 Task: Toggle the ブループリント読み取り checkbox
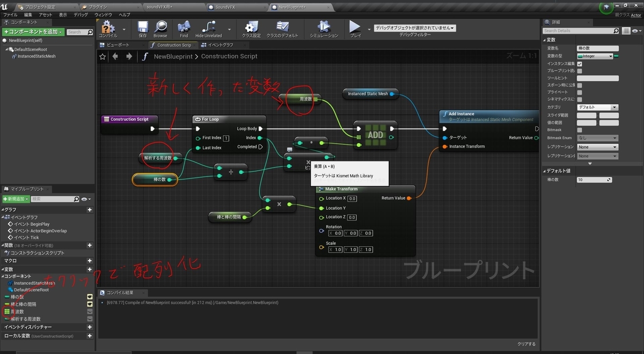[580, 71]
